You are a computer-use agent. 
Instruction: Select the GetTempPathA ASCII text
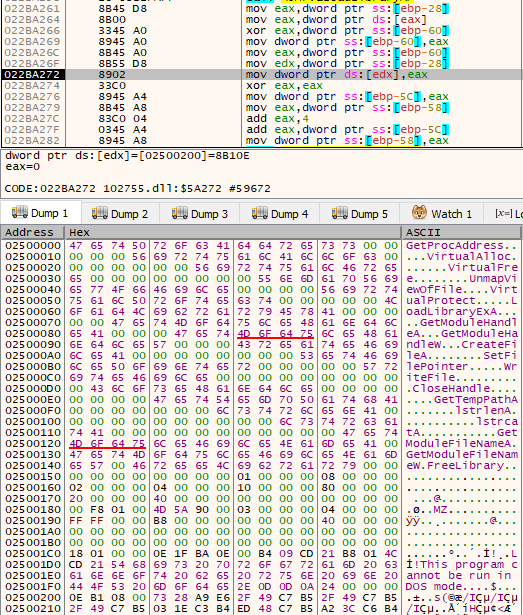pos(476,399)
